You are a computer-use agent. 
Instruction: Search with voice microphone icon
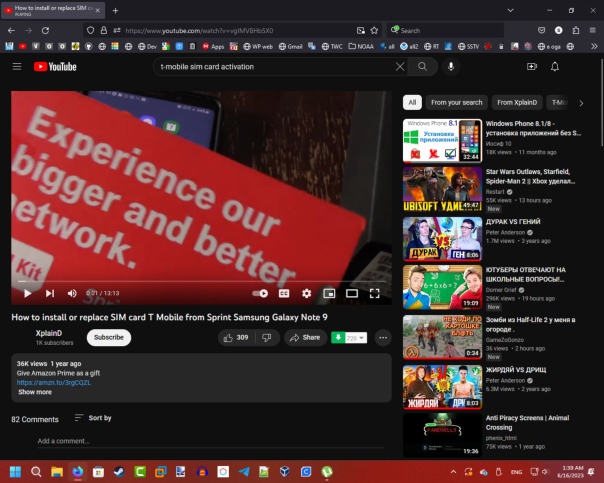452,66
